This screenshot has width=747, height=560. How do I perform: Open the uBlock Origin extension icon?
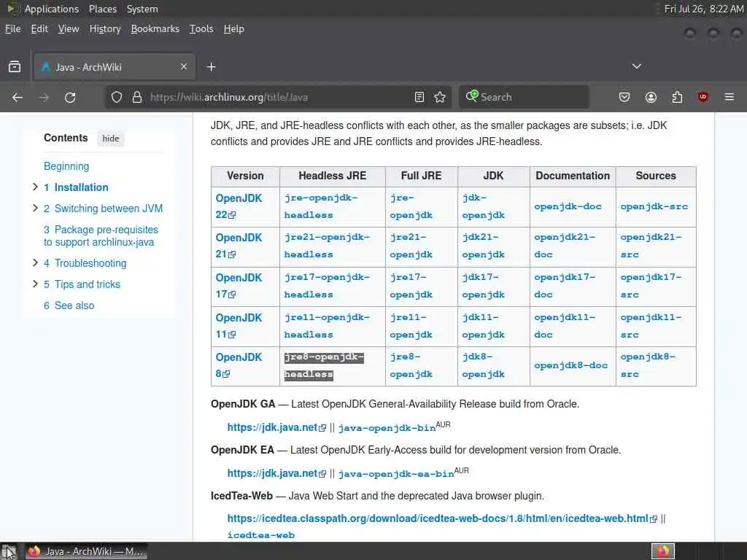703,97
